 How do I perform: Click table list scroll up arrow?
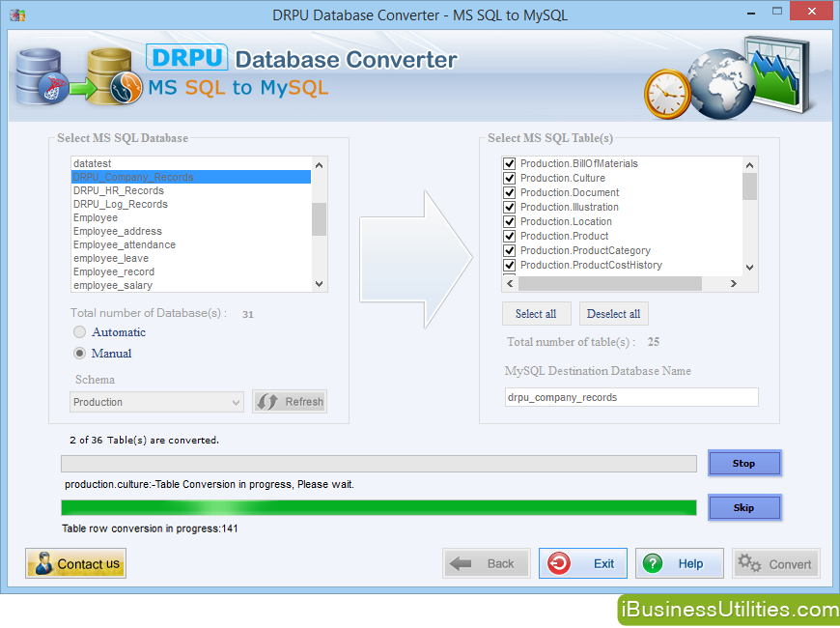(x=750, y=165)
